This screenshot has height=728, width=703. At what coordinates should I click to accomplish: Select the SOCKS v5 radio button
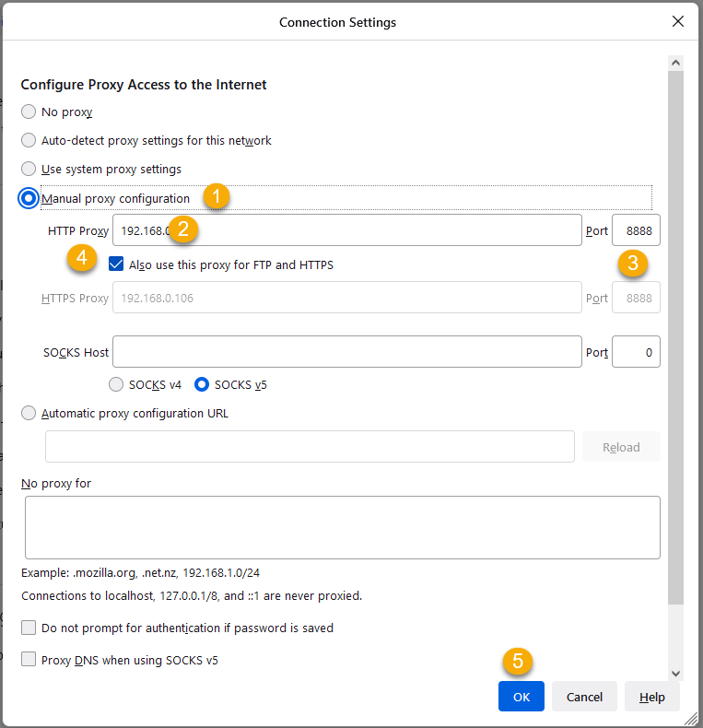tap(203, 384)
